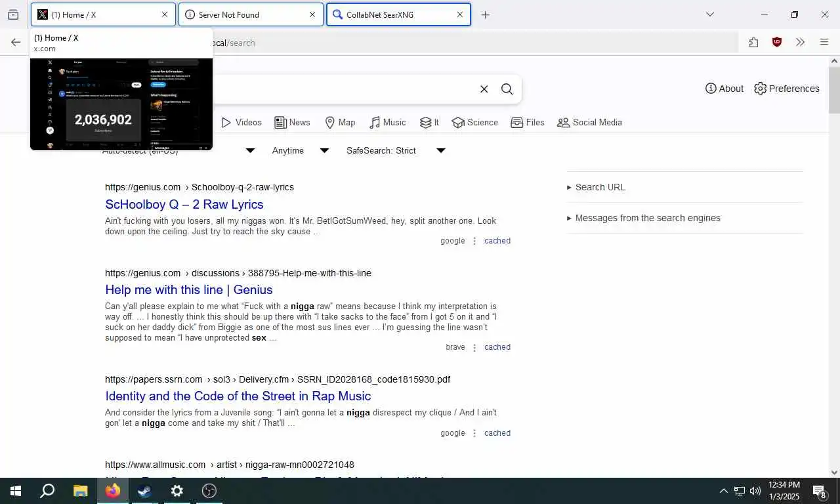840x504 pixels.
Task: Open the volume speaker tray icon
Action: coord(755,491)
